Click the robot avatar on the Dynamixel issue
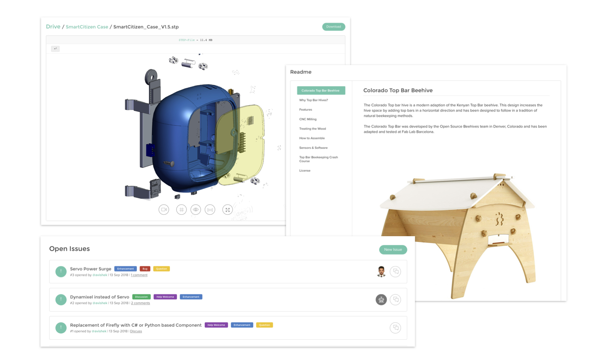Viewport: 607px width, 364px height. (x=381, y=300)
